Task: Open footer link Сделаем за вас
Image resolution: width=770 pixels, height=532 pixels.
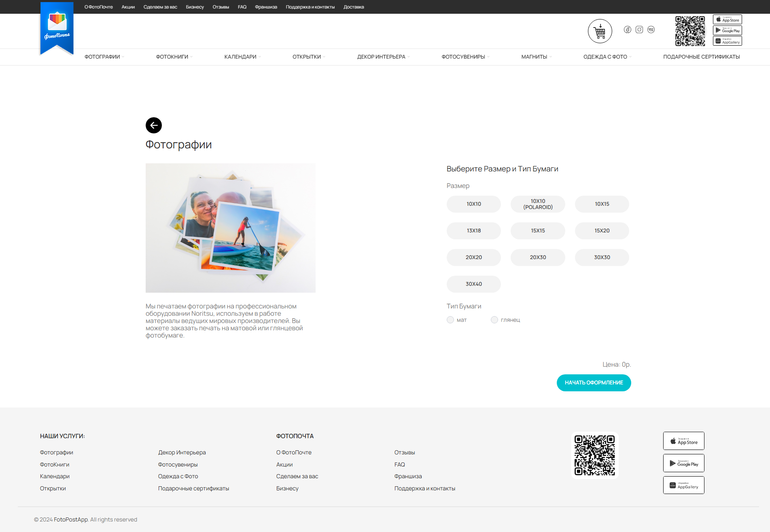Action: [297, 476]
